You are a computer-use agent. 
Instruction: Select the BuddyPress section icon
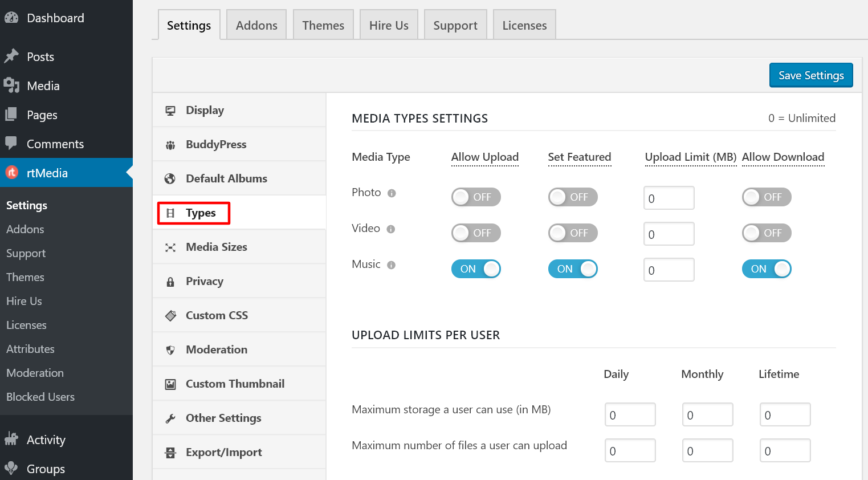coord(170,144)
